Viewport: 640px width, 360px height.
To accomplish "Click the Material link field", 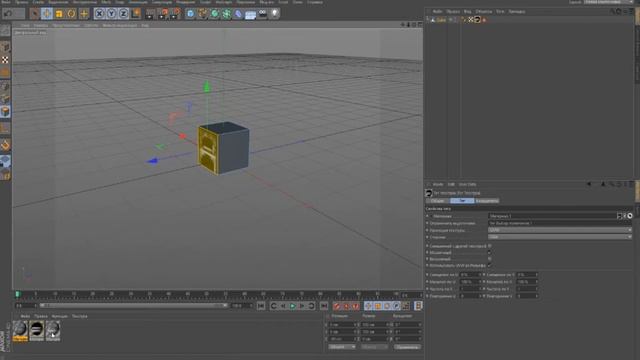I will point(553,216).
